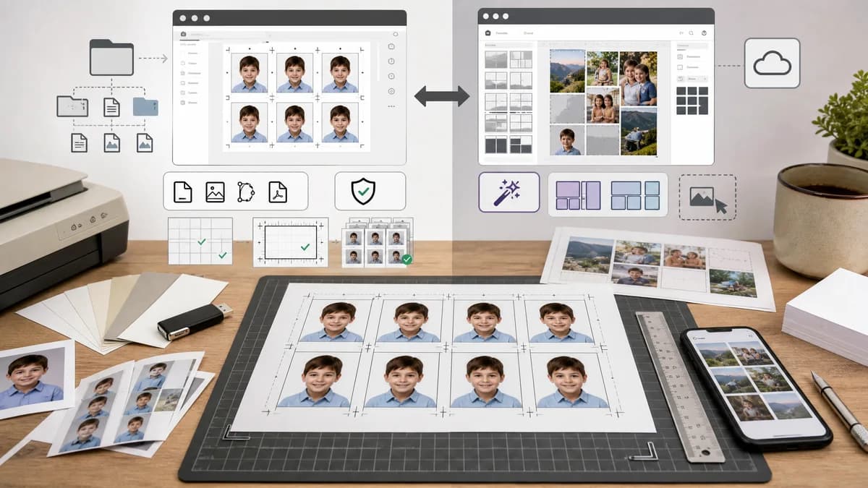
Task: Select the bottom-right passport photo in the sheet window
Action: click(x=340, y=123)
